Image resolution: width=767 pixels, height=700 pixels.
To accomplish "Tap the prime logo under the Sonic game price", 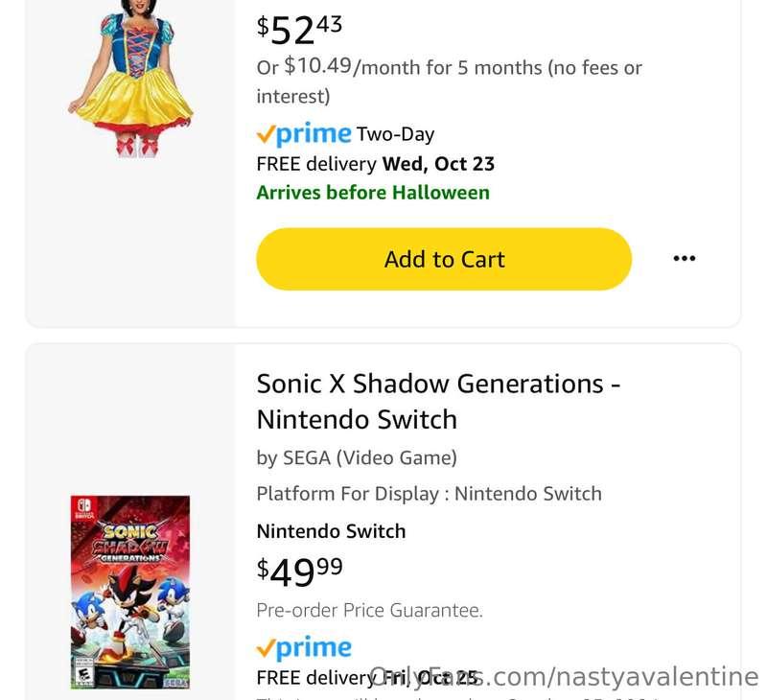I will pyautogui.click(x=304, y=646).
